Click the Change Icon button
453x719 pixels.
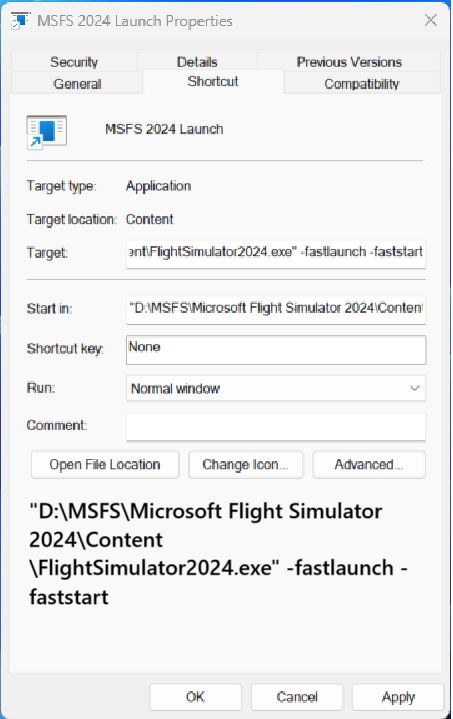pos(245,465)
